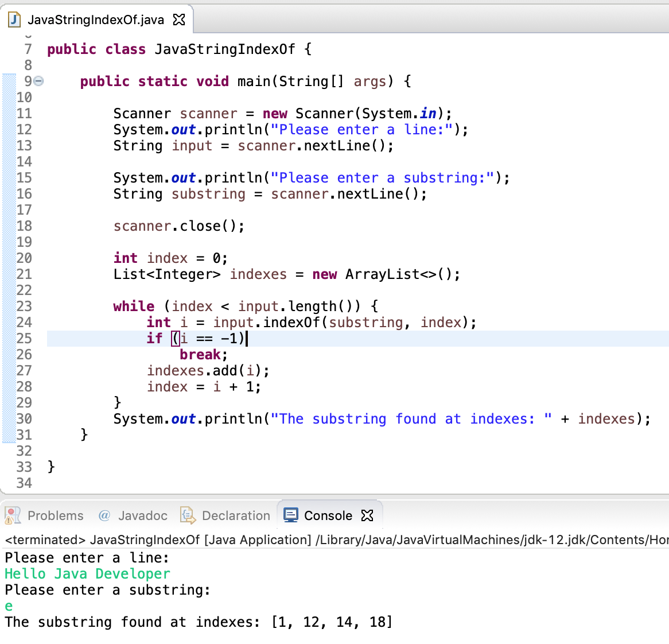Place cursor on the break statement
This screenshot has height=644, width=669.
[x=199, y=354]
